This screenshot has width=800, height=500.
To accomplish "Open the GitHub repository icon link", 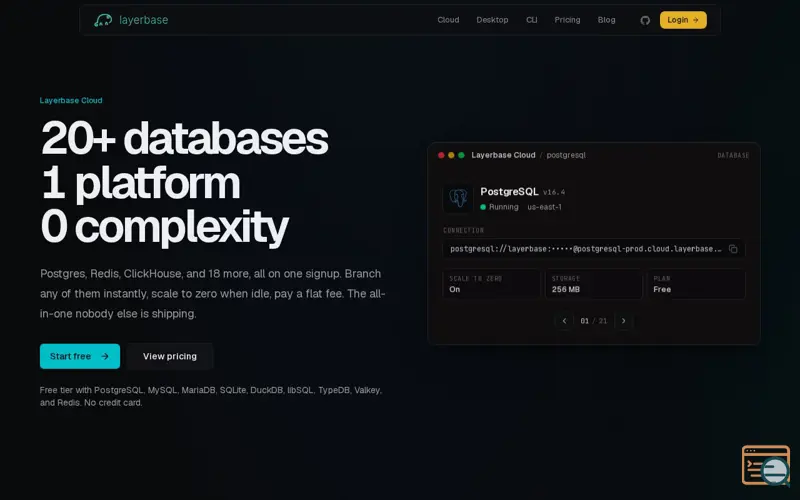I will 645,20.
